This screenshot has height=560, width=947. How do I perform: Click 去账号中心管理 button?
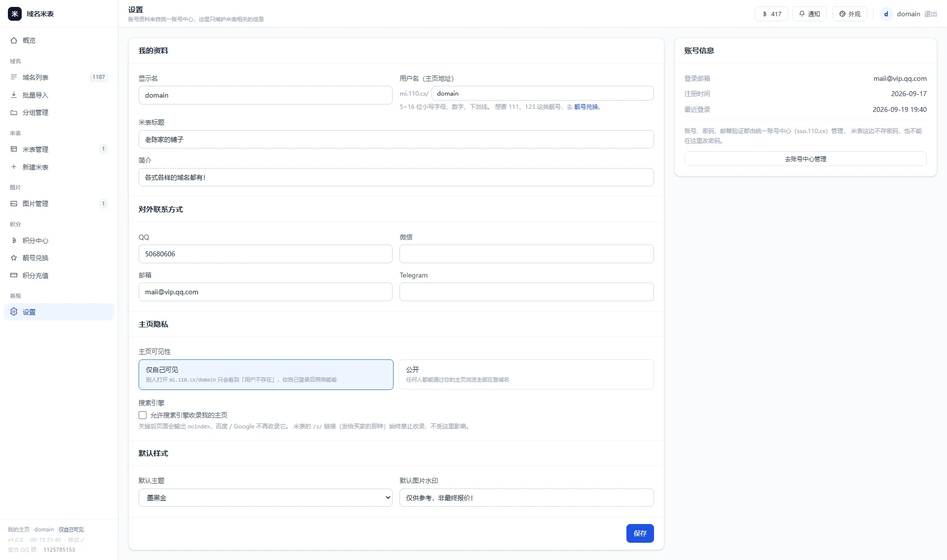[805, 159]
